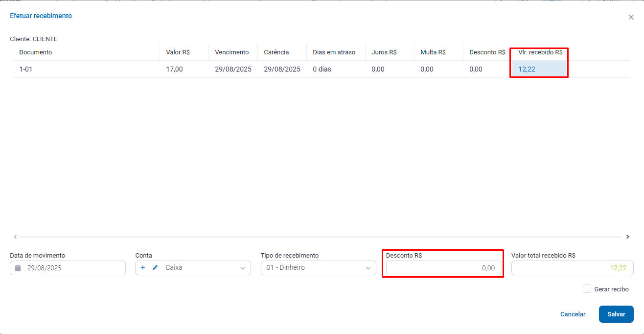Select the document row 1-01
Image resolution: width=644 pixels, height=334 pixels.
pyautogui.click(x=26, y=69)
